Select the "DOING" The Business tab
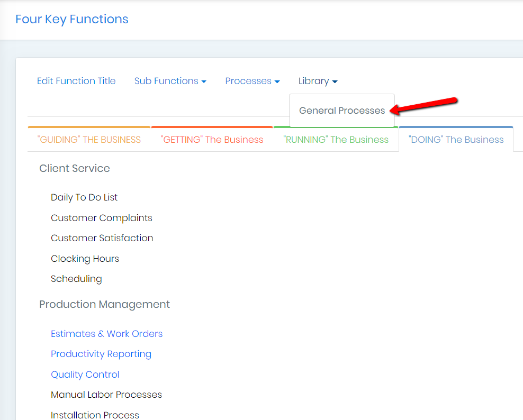 pyautogui.click(x=456, y=139)
